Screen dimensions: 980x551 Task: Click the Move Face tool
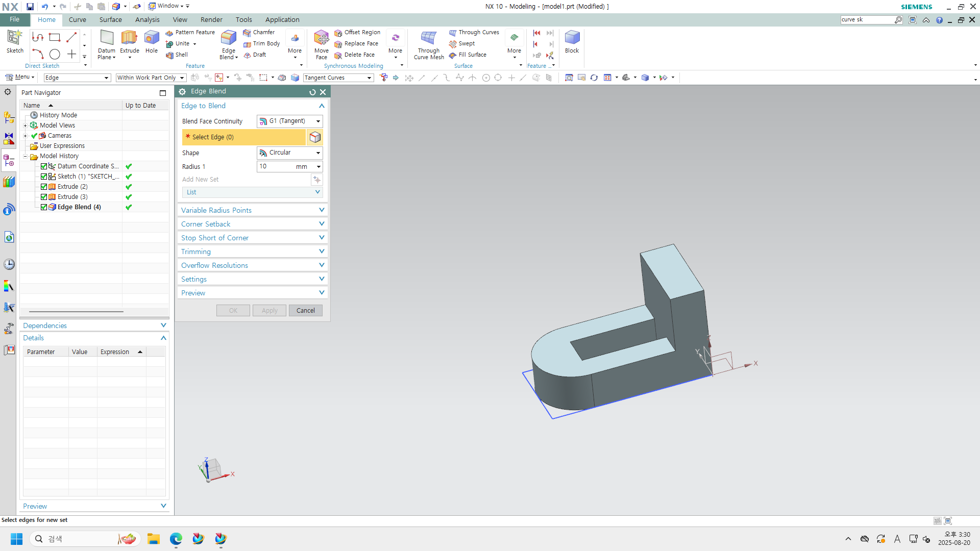[x=321, y=38]
